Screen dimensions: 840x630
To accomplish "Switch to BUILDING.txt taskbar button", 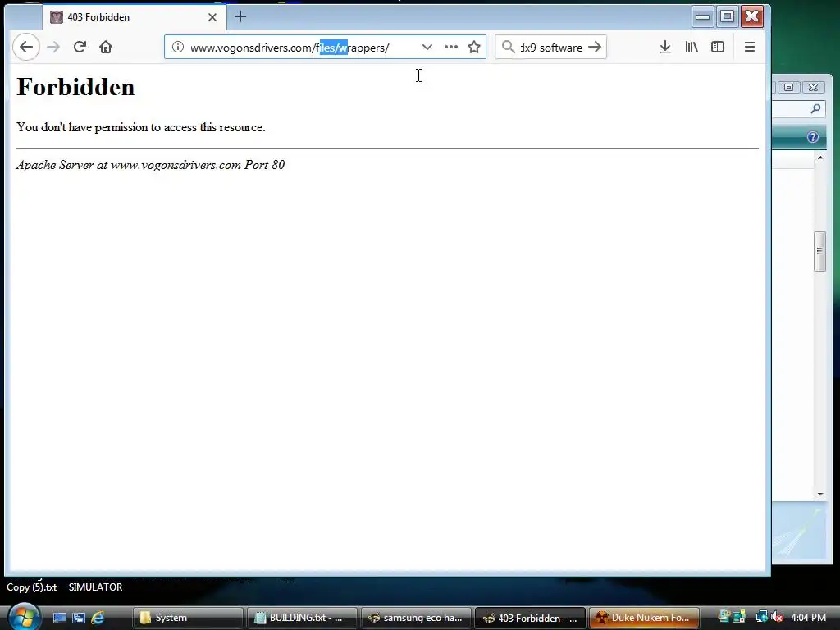I will (302, 618).
